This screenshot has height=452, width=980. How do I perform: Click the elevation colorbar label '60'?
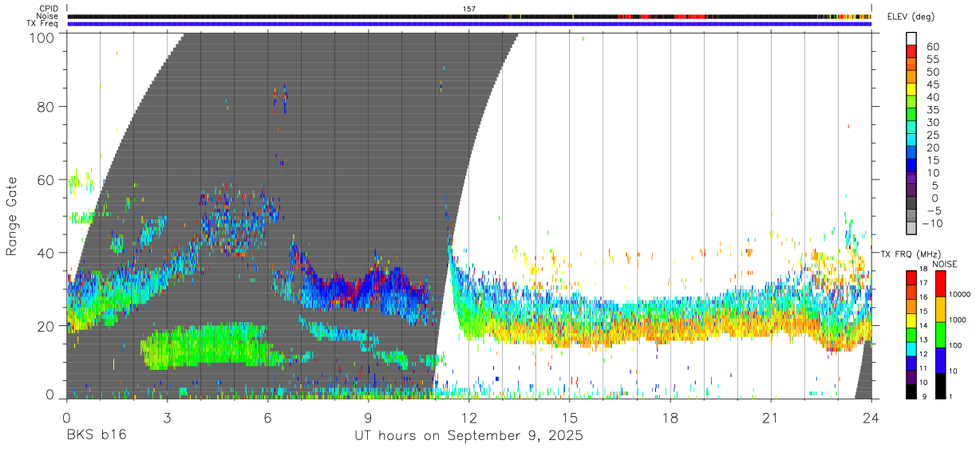(x=932, y=46)
